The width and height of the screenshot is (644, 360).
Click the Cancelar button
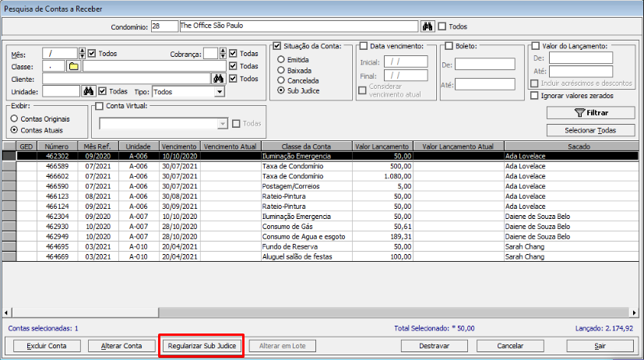tap(510, 346)
